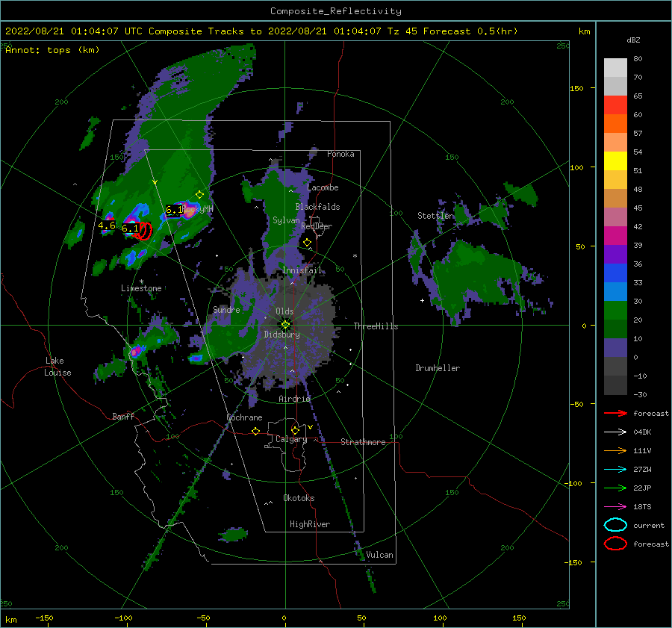The image size is (672, 628).
Task: Click the Strathmore city label
Action: tap(363, 442)
